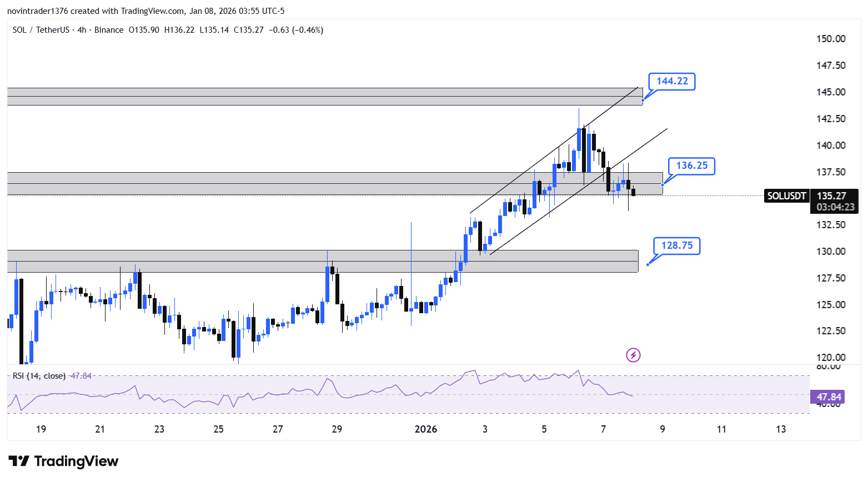Viewport: 868px width, 482px height.
Task: Click the 4h interval label in the header
Action: pos(82,30)
